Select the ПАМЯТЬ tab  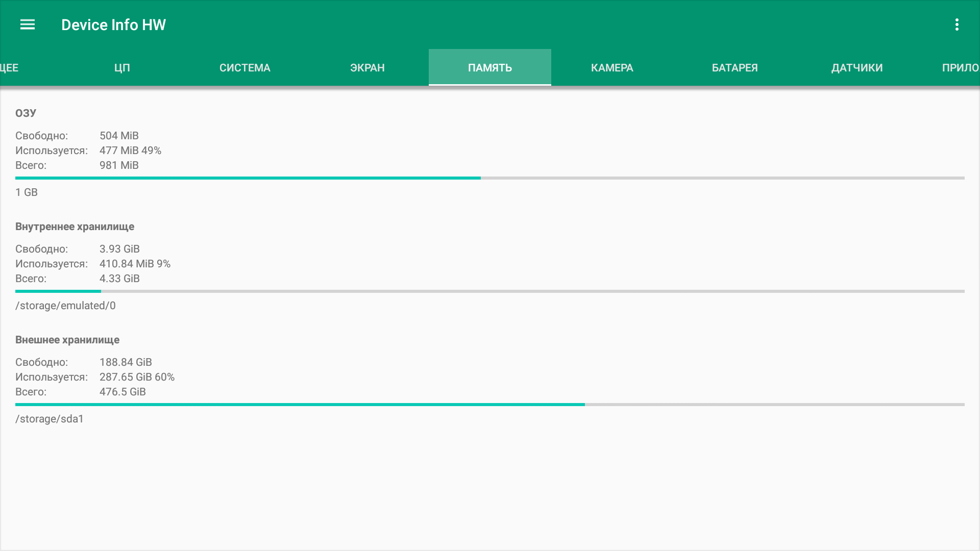(x=489, y=68)
